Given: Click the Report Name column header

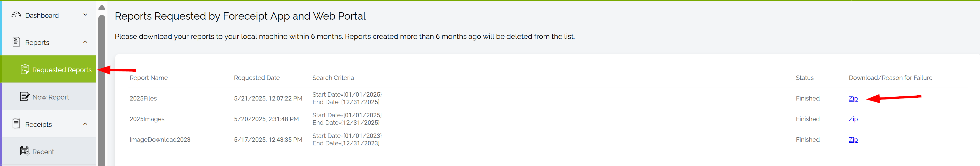Looking at the screenshot, I should pos(148,78).
